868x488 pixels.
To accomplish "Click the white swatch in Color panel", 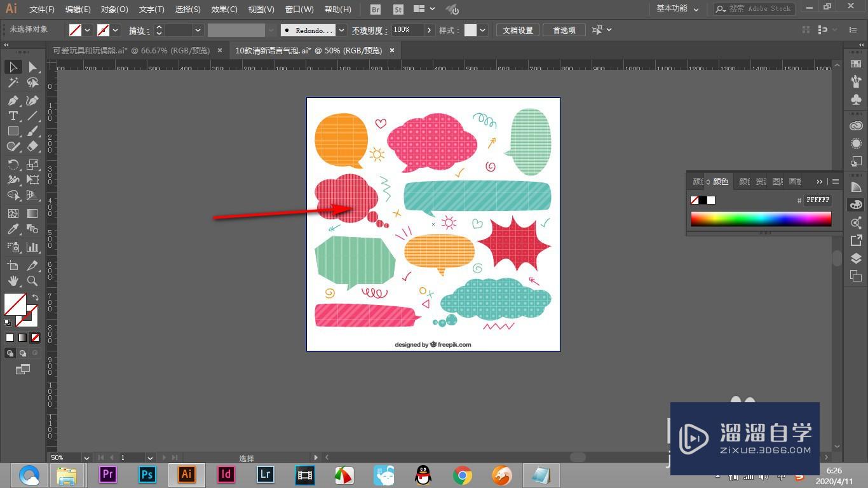I will [711, 200].
